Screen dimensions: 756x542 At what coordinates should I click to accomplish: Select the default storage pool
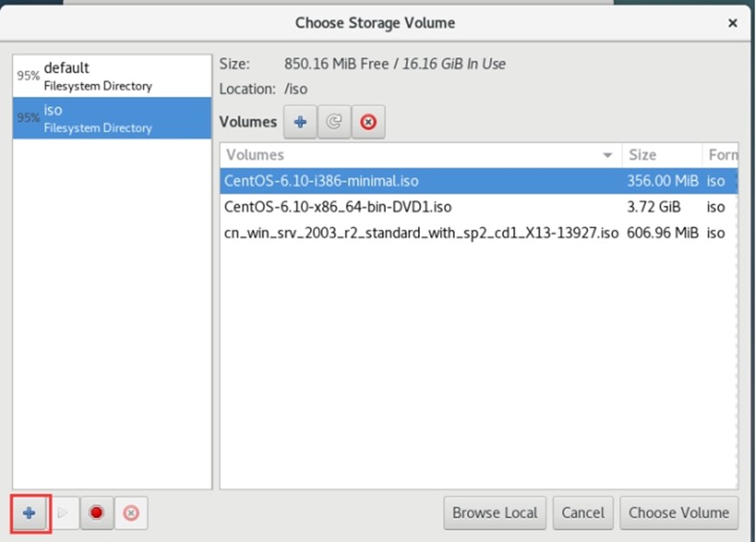click(112, 76)
